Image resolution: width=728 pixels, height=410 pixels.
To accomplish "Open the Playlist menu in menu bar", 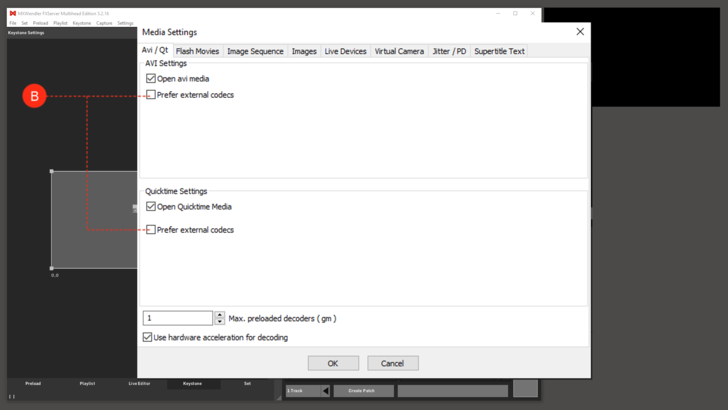I will tap(60, 23).
